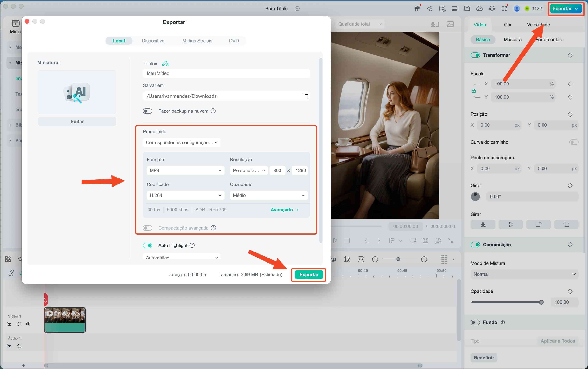Screen dimensions: 588x369
Task: Switch to the Mídias Sociais tab
Action: (x=197, y=41)
